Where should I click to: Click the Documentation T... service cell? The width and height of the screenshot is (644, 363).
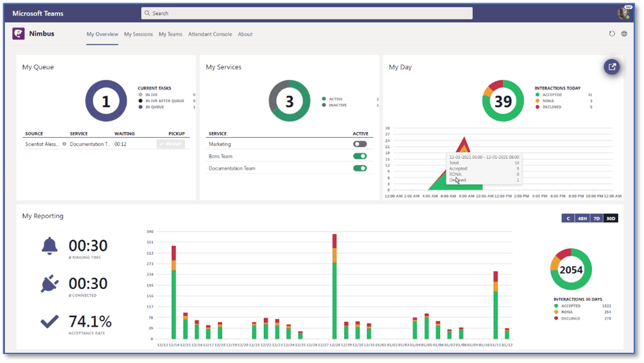tap(90, 144)
